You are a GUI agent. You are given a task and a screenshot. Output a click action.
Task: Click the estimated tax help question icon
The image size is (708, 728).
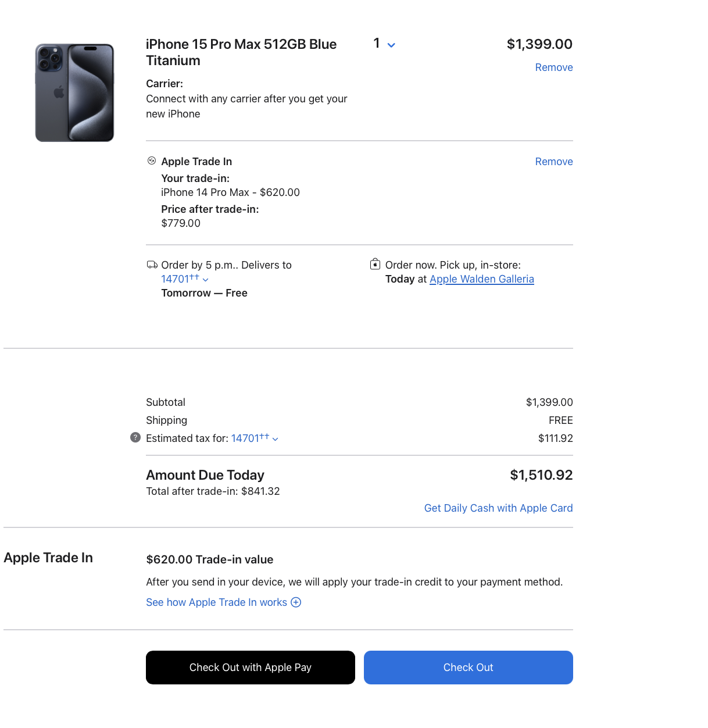coord(135,438)
